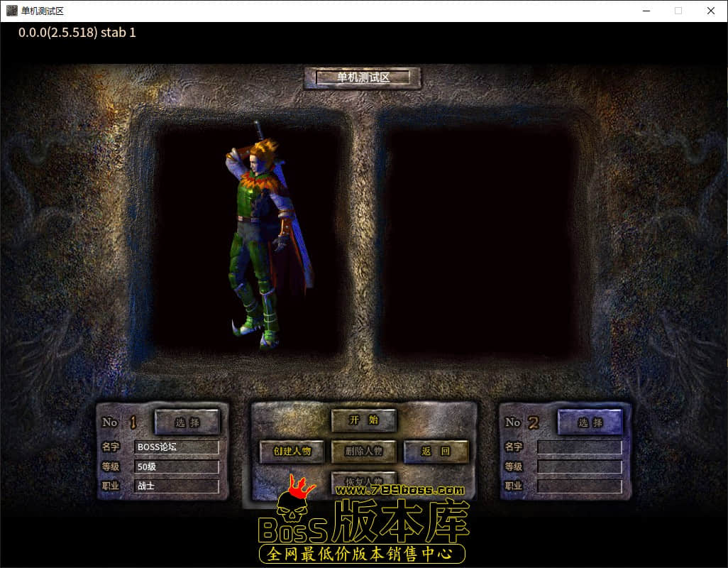Viewport: 728px width, 568px height.
Task: Click the name field showing BOSS论坛
Action: click(x=176, y=447)
